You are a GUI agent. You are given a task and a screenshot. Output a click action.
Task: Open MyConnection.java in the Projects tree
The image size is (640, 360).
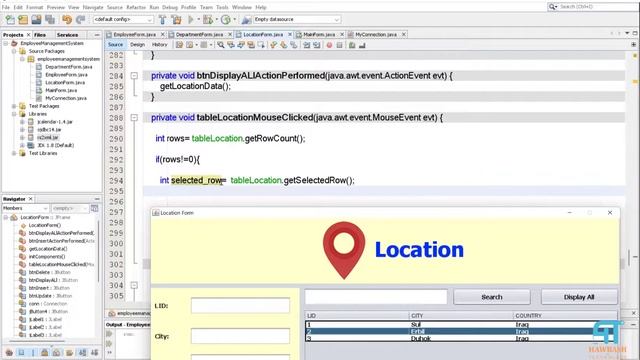click(x=66, y=98)
